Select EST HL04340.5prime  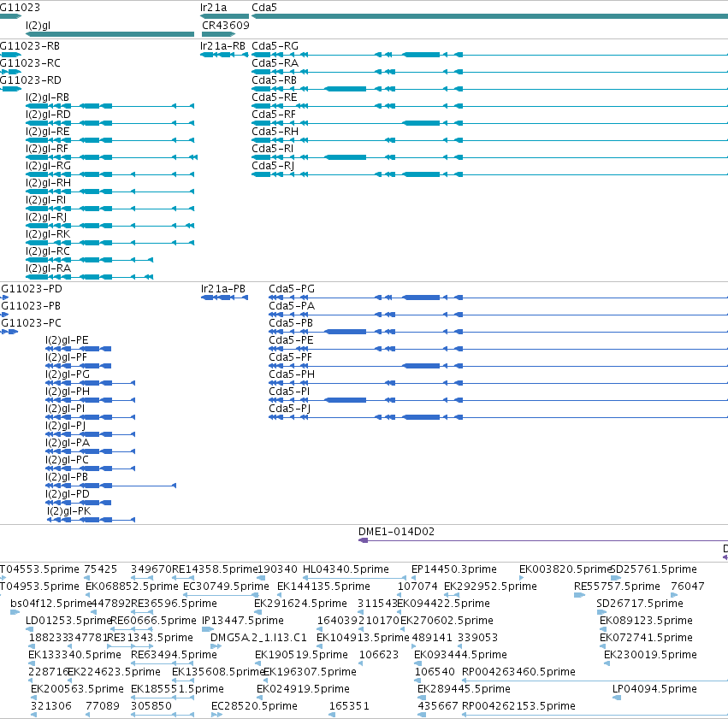(355, 578)
